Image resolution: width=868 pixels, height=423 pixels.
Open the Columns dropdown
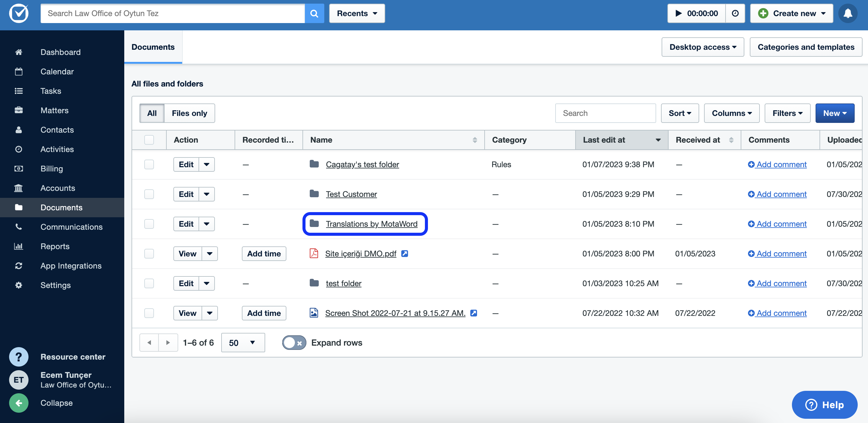[731, 113]
